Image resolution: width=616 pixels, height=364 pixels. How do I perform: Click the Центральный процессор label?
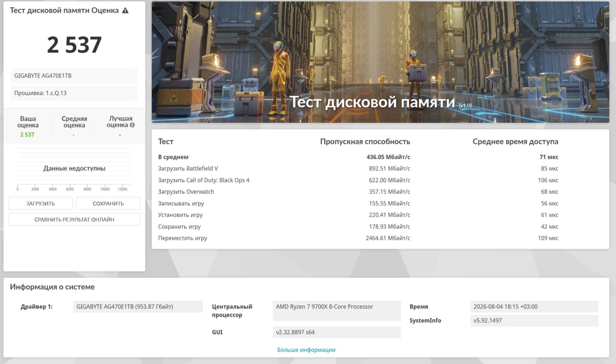pos(232,311)
